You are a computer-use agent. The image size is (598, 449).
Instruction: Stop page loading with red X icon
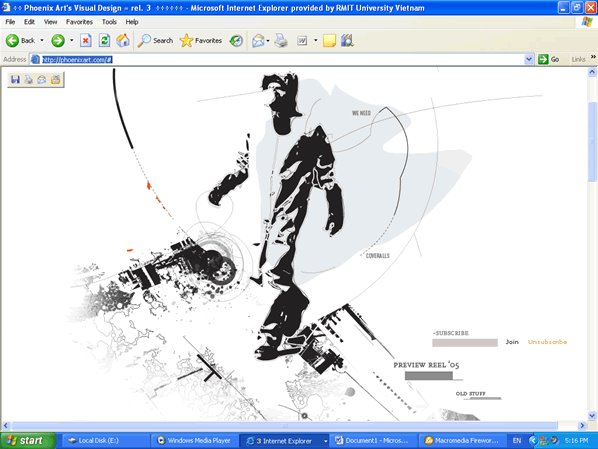pos(86,40)
